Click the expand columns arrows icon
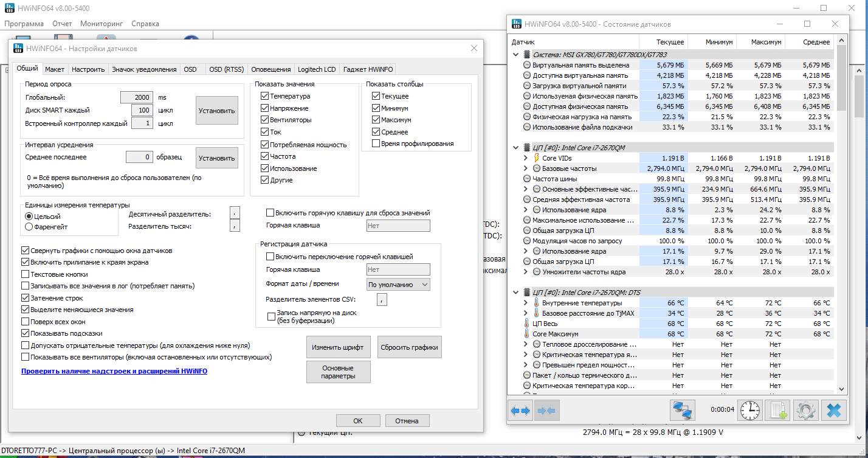The height and width of the screenshot is (458, 868). pyautogui.click(x=520, y=411)
